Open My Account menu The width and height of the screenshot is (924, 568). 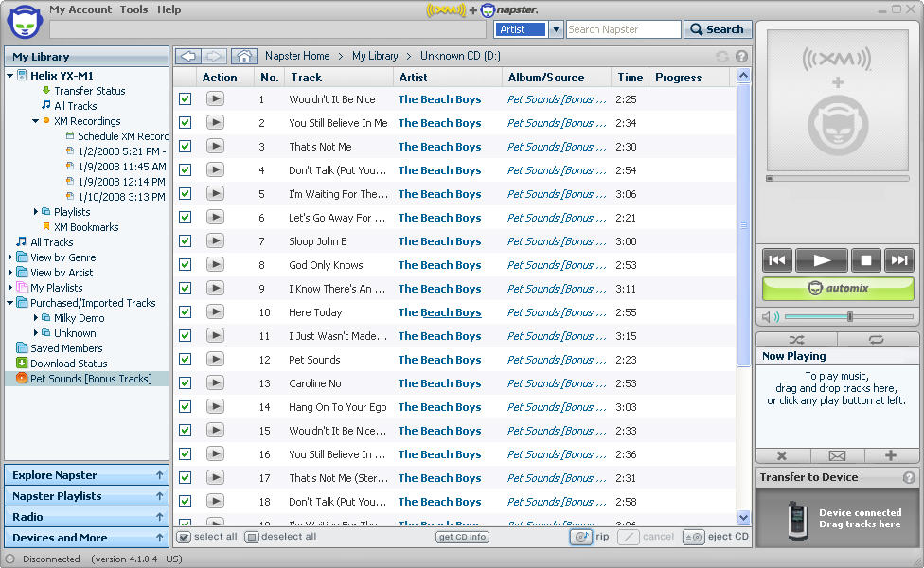click(80, 9)
